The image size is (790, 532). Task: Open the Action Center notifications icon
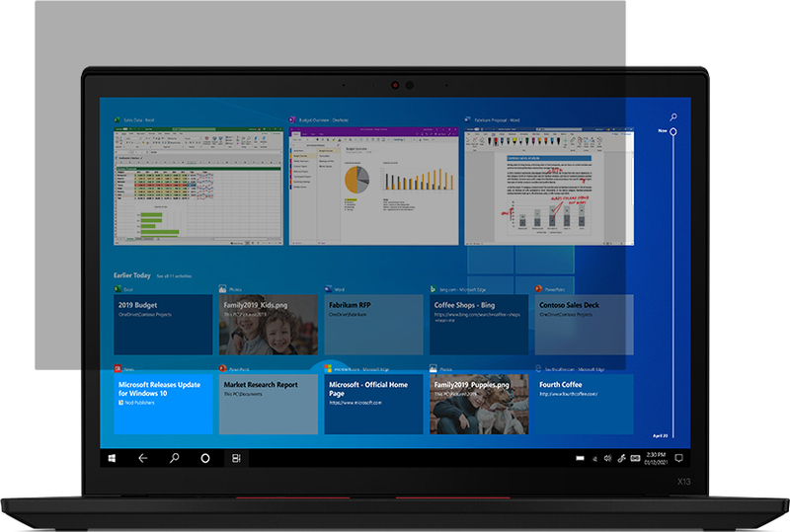pyautogui.click(x=678, y=458)
